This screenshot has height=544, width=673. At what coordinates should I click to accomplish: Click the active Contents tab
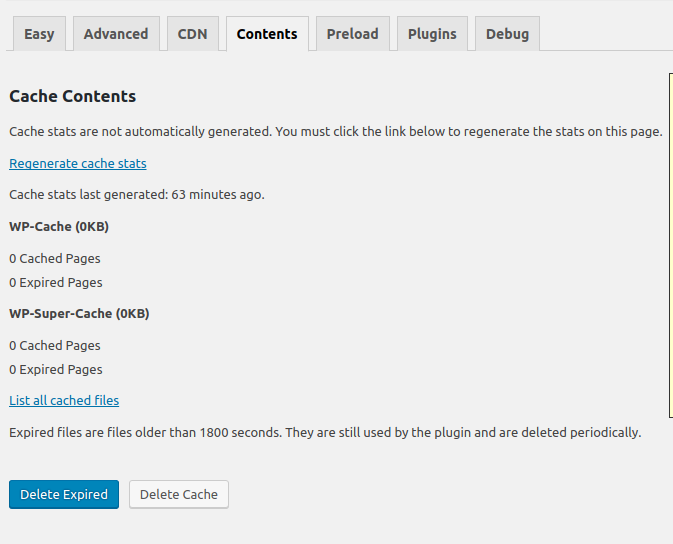[x=267, y=33]
